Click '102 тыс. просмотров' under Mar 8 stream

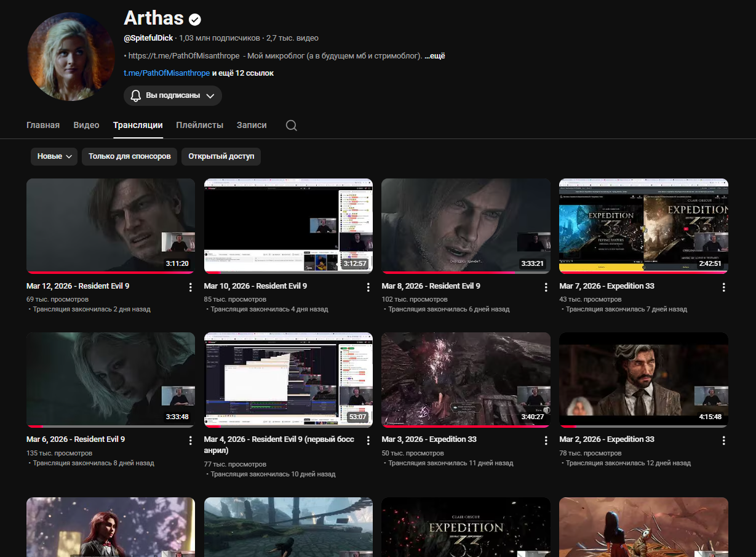coord(414,299)
